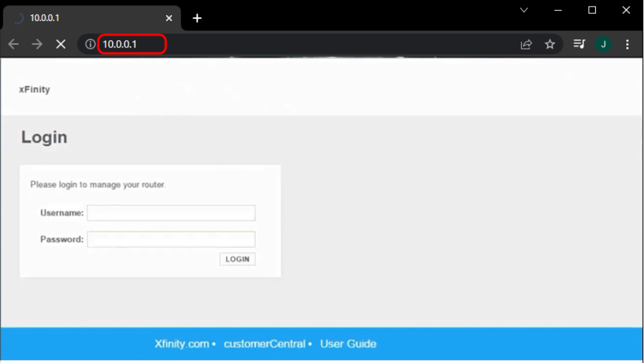Click 'Please login to manage your router.' text

pos(98,184)
